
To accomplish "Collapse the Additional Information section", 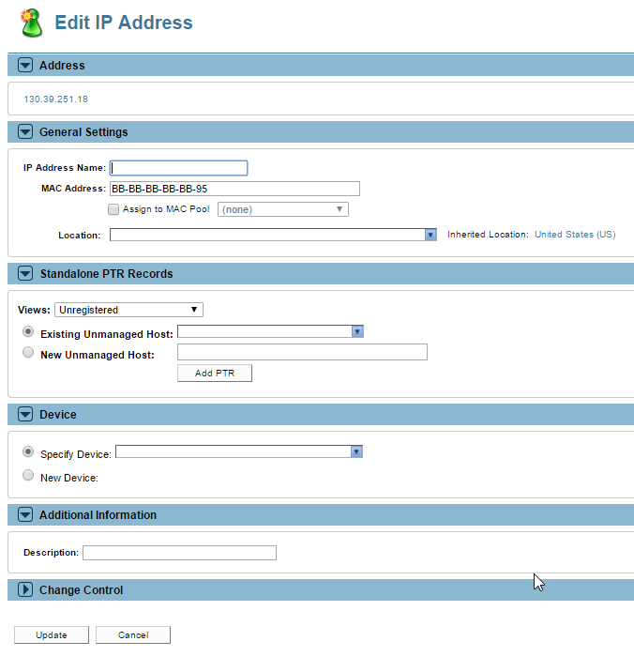I will pyautogui.click(x=25, y=514).
